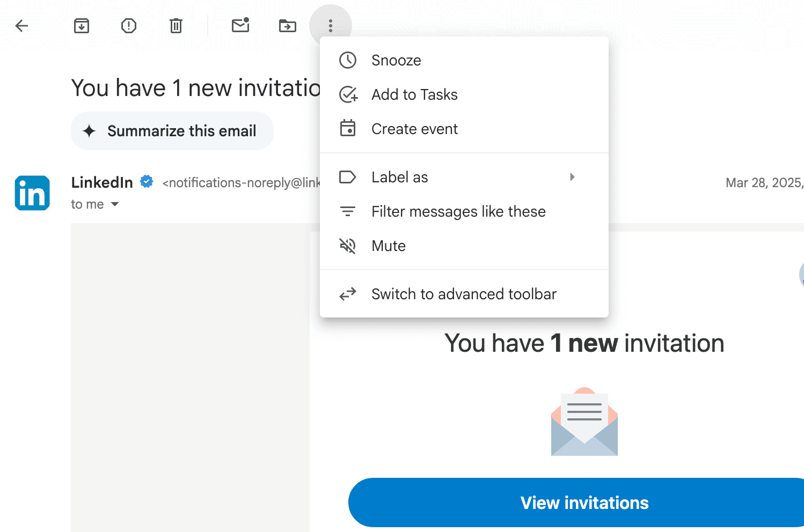804x532 pixels.
Task: Click the View invitations button
Action: [584, 503]
